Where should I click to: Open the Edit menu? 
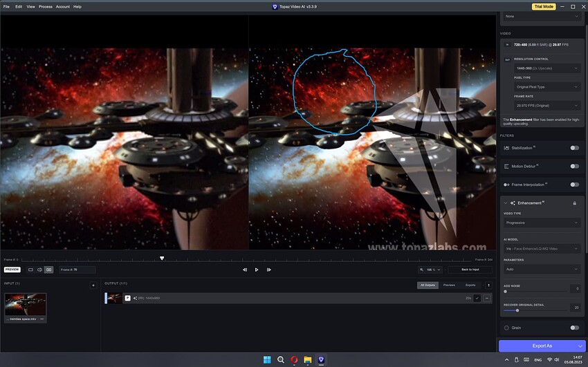click(19, 7)
